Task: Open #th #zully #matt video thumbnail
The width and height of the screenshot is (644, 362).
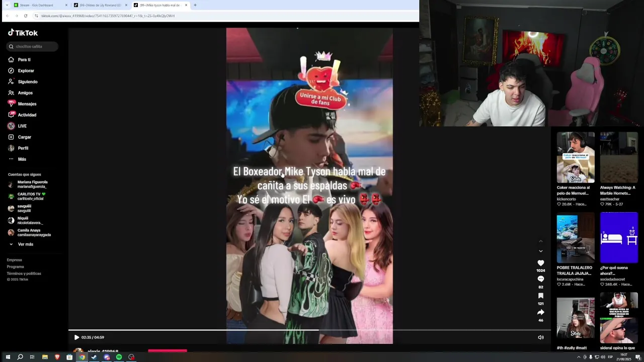Action: [576, 318]
